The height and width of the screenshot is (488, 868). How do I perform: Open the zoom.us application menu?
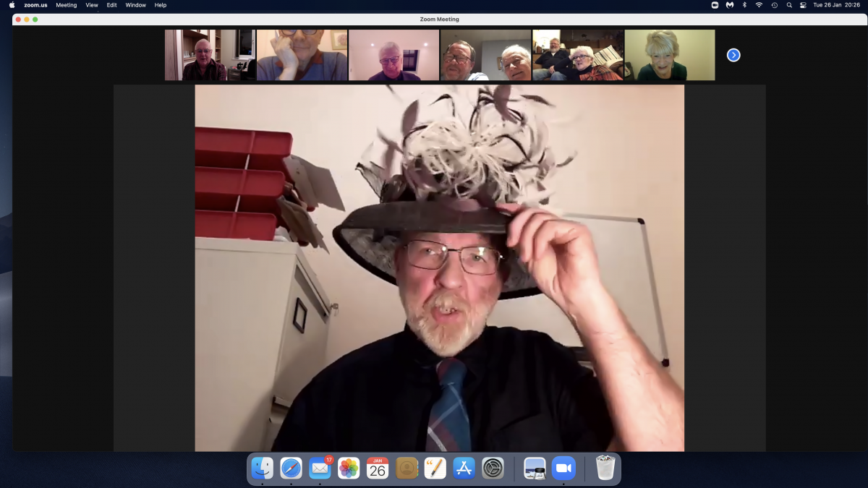pyautogui.click(x=35, y=5)
